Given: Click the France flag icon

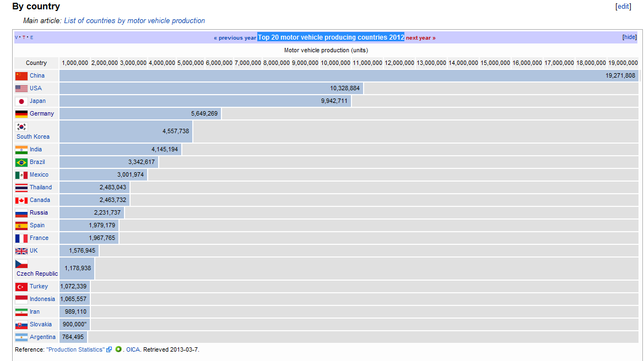Looking at the screenshot, I should pos(21,238).
